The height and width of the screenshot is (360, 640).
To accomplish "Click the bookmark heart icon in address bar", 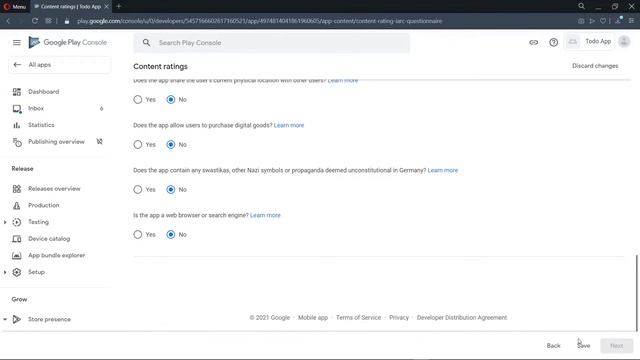I will click(603, 21).
